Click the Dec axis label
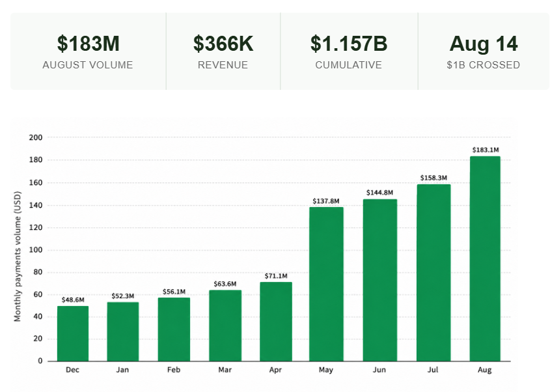 tap(73, 370)
